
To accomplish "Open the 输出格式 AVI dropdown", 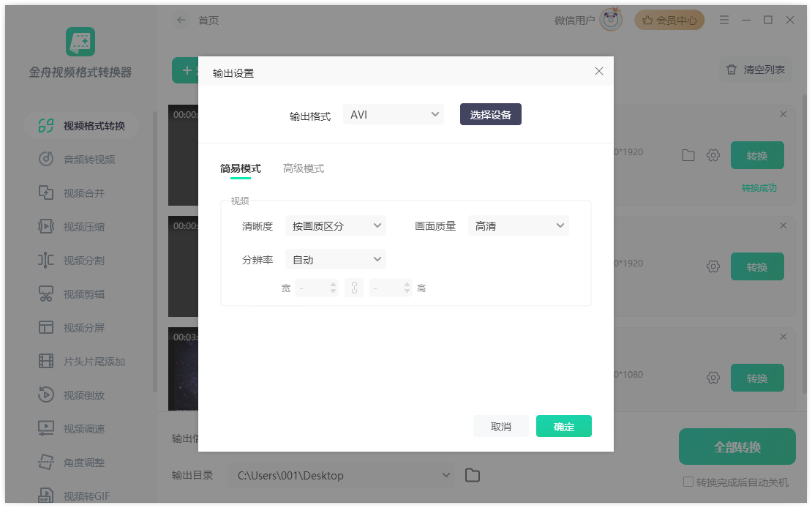I will tap(393, 114).
